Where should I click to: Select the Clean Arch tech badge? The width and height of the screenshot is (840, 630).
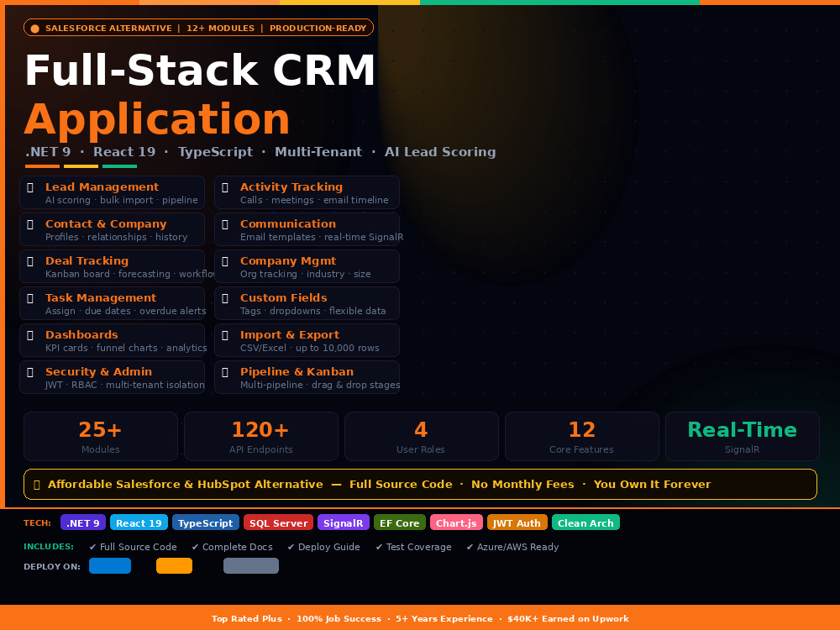click(x=585, y=522)
